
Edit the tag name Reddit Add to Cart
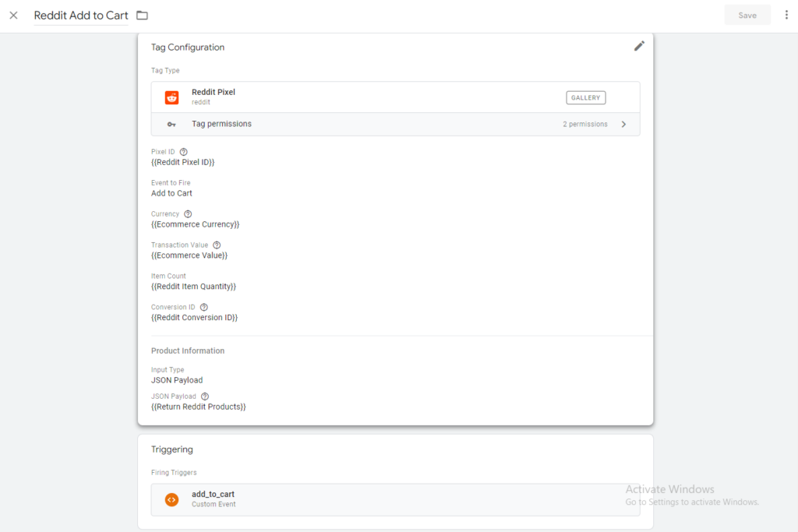[81, 16]
